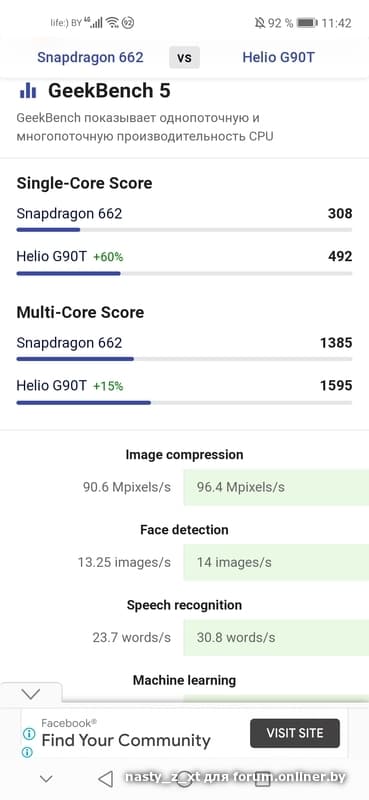Viewport: 369px width, 800px height.
Task: Tap the muted notification bell icon
Action: (259, 23)
